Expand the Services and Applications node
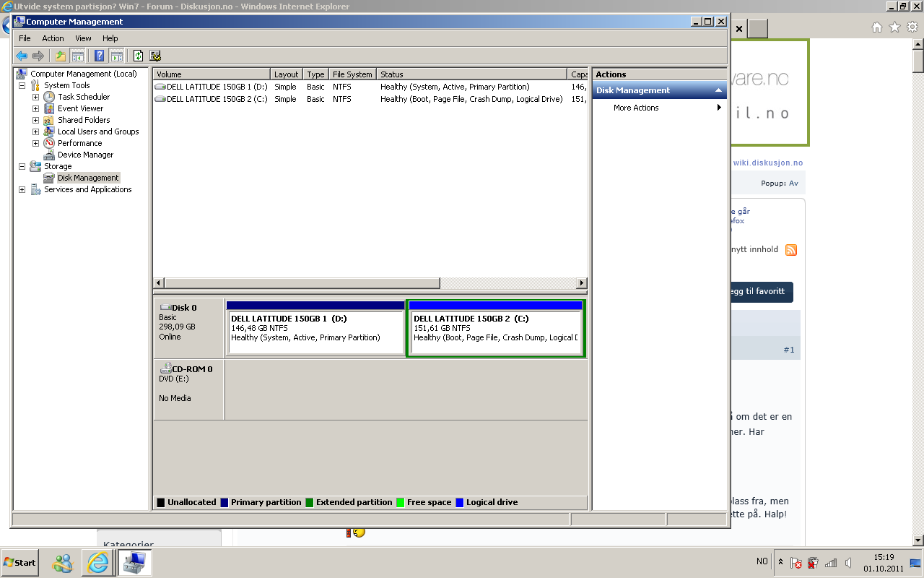The image size is (924, 578). [x=22, y=189]
